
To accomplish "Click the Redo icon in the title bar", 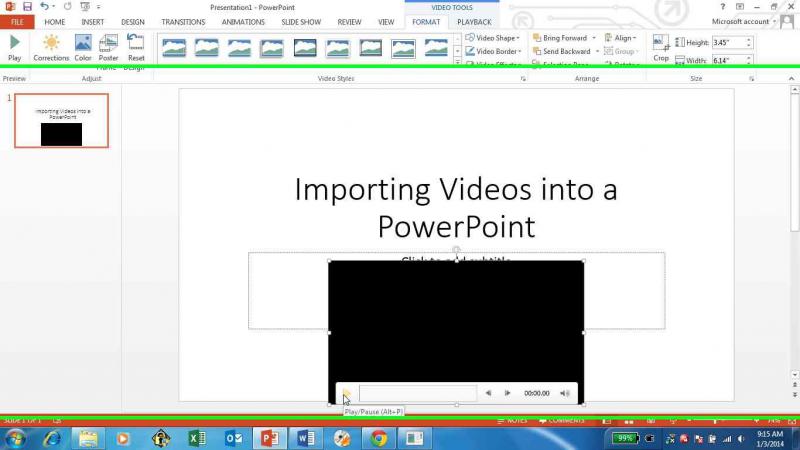I will point(67,7).
